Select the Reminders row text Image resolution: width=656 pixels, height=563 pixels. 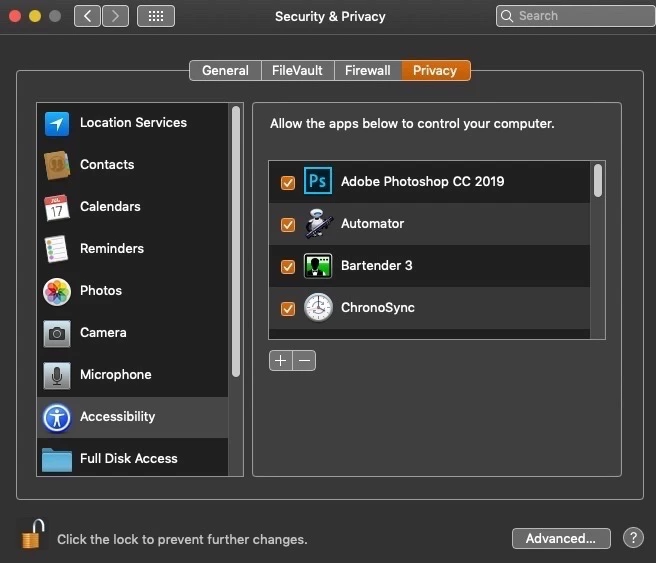pyautogui.click(x=112, y=248)
